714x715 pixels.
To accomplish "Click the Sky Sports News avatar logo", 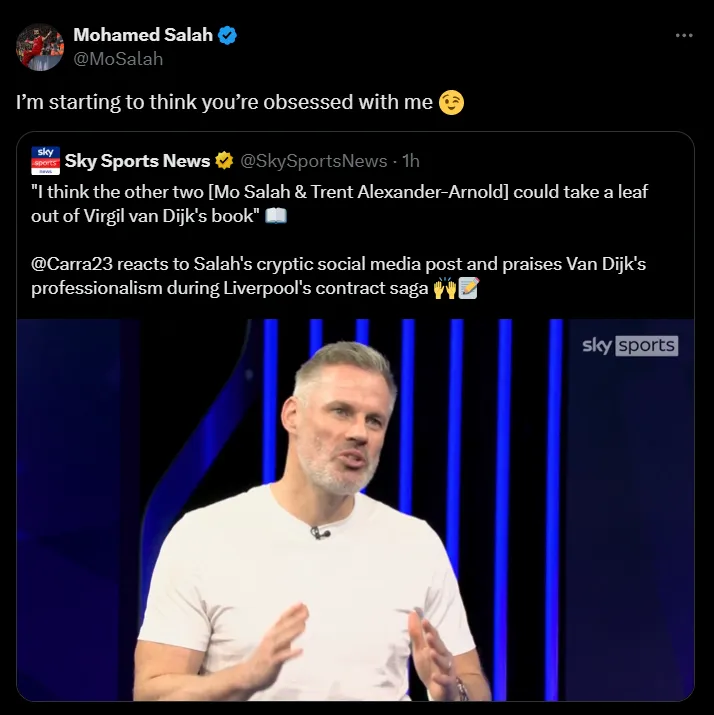I will pos(45,161).
